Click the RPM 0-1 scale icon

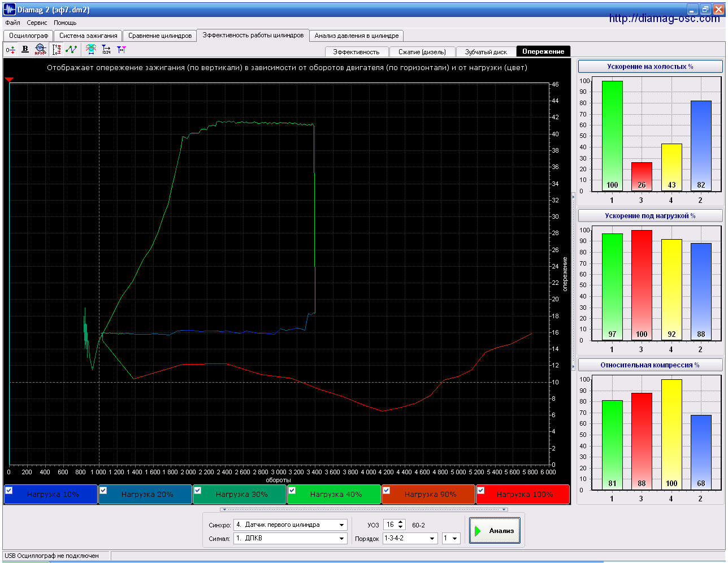(57, 50)
